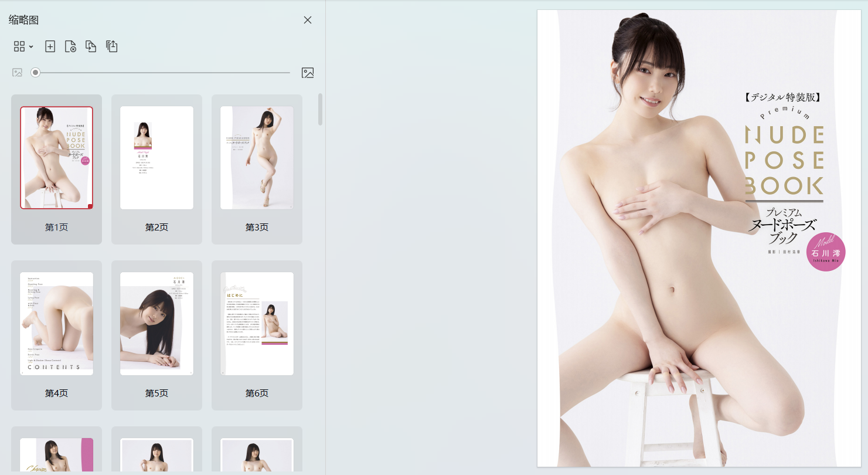This screenshot has height=475, width=868.
Task: Select the last thumbnail in the bottom row
Action: (257, 455)
